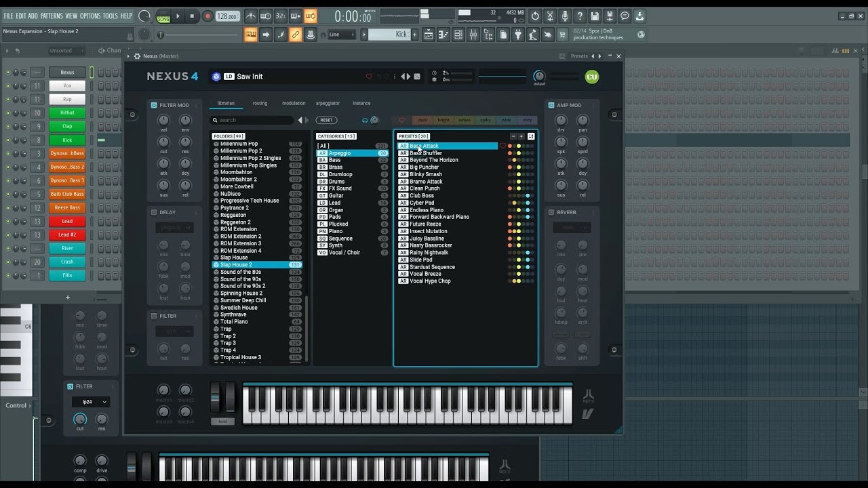Add a new channel with plus button

67,297
